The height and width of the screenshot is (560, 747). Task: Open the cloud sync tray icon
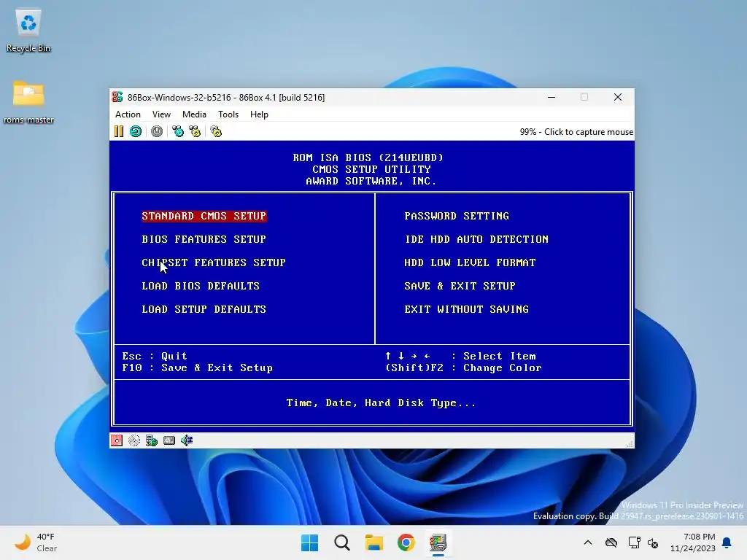[x=611, y=542]
